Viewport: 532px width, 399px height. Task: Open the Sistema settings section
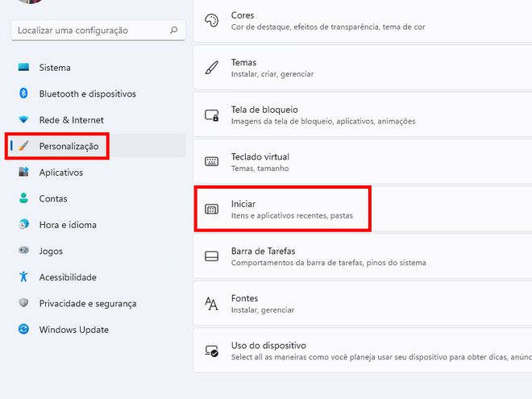(98, 68)
